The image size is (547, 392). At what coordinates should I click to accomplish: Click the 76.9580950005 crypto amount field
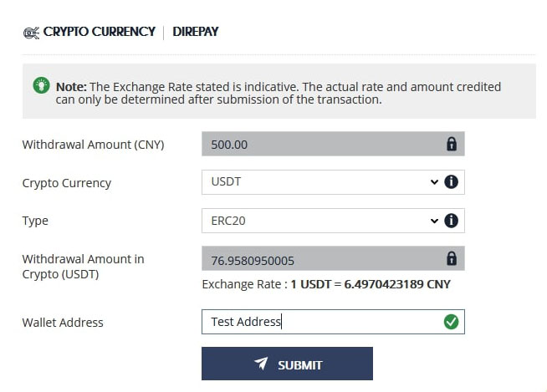[321, 259]
